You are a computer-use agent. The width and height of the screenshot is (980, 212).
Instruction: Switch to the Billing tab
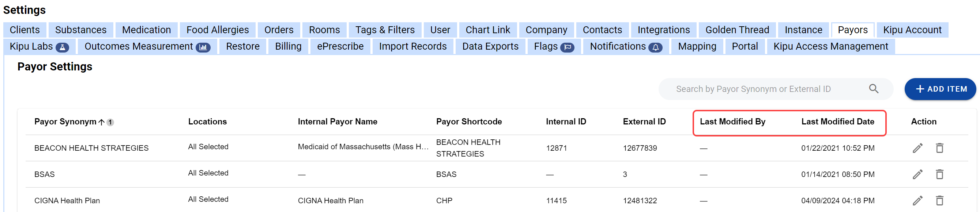288,46
